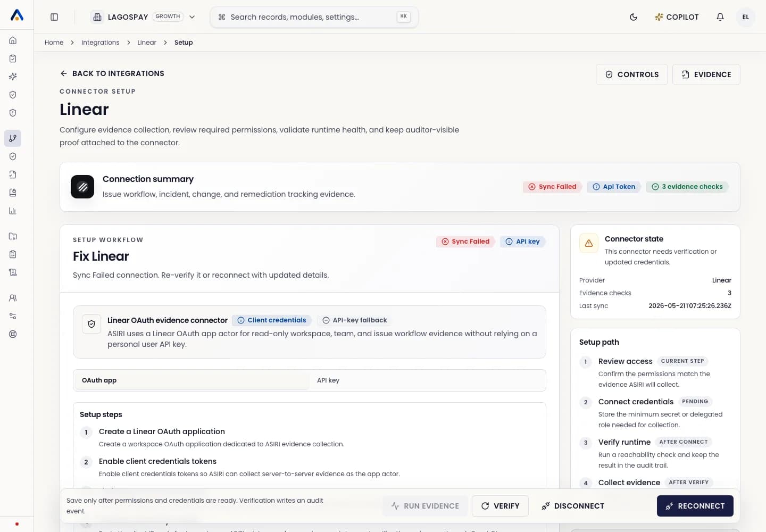Viewport: 766px width, 532px height.
Task: Click the shield icon beside OAuth evidence connector
Action: 91,324
